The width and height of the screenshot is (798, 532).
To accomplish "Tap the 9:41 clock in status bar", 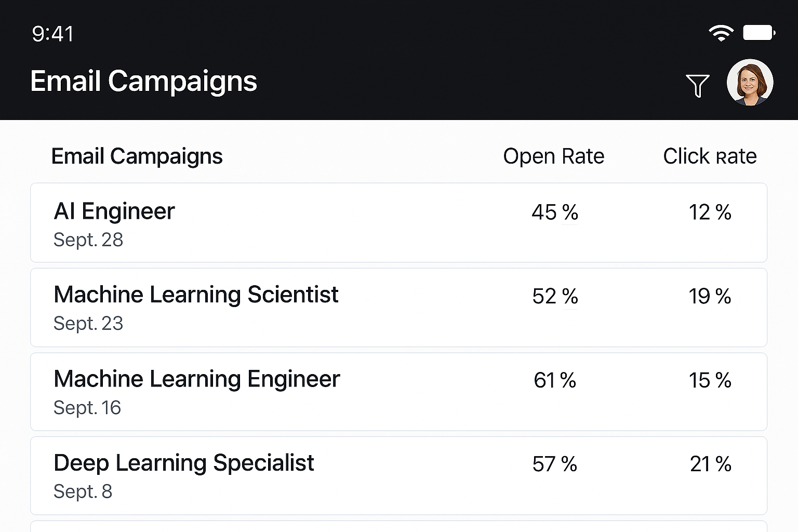I will [52, 34].
